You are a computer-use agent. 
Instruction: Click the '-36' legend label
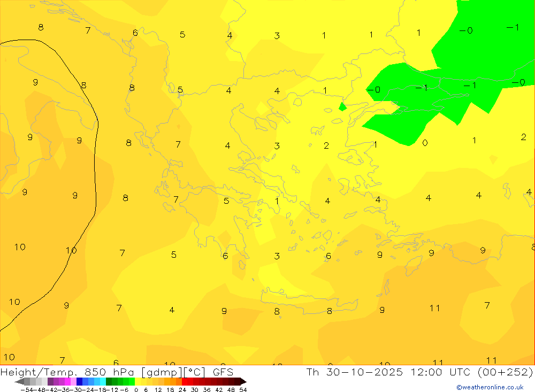(64, 390)
